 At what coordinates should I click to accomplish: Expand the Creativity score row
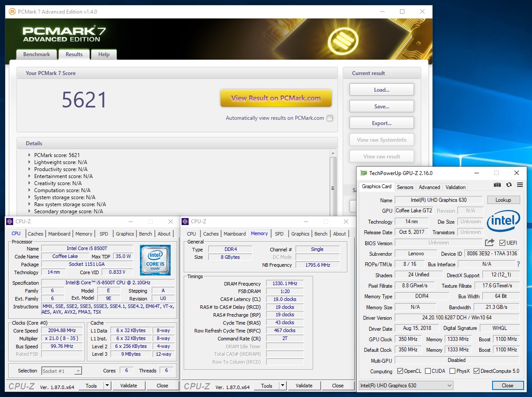pos(29,183)
